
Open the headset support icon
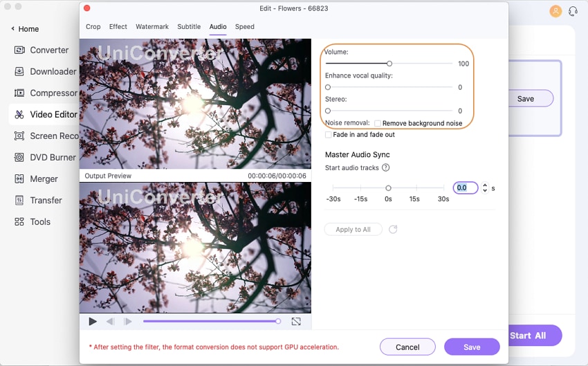[573, 11]
